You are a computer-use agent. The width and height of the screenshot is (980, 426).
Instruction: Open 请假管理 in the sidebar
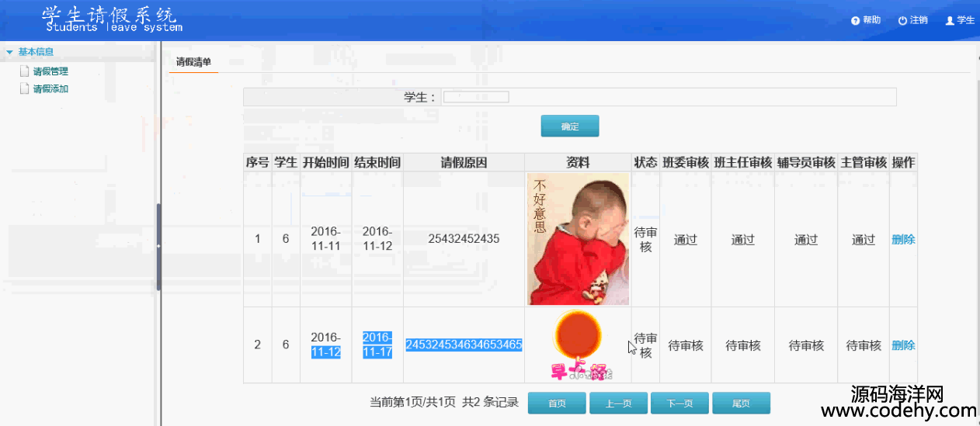click(x=50, y=71)
